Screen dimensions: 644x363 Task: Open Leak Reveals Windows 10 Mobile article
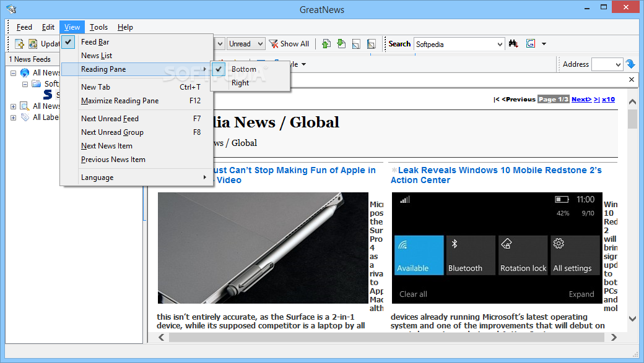pyautogui.click(x=497, y=175)
